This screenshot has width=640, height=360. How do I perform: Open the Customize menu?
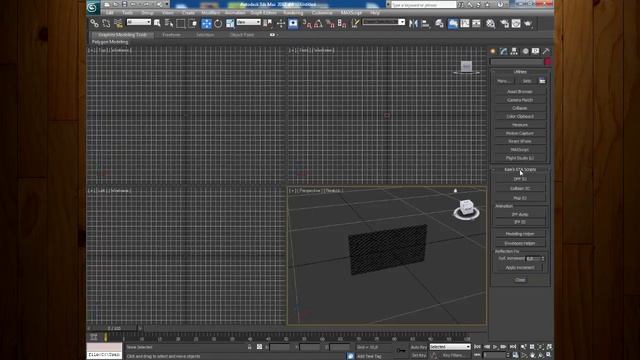coord(322,13)
